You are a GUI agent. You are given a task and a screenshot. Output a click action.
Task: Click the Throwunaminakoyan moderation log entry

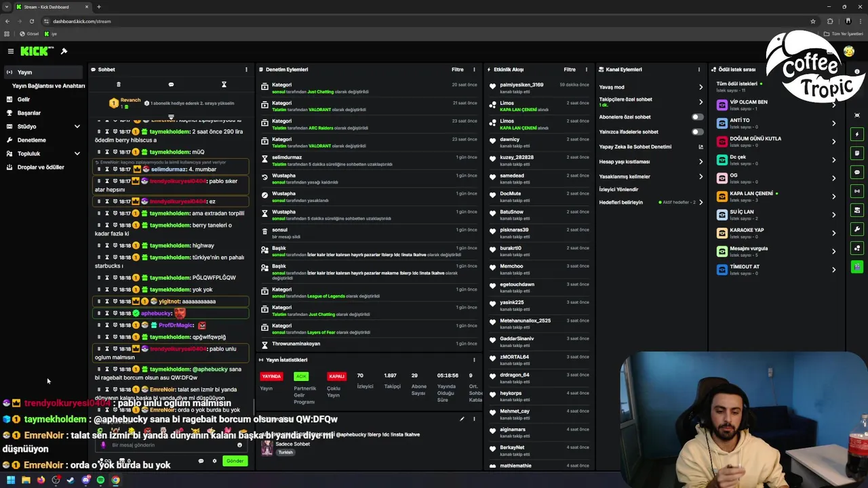[368, 344]
